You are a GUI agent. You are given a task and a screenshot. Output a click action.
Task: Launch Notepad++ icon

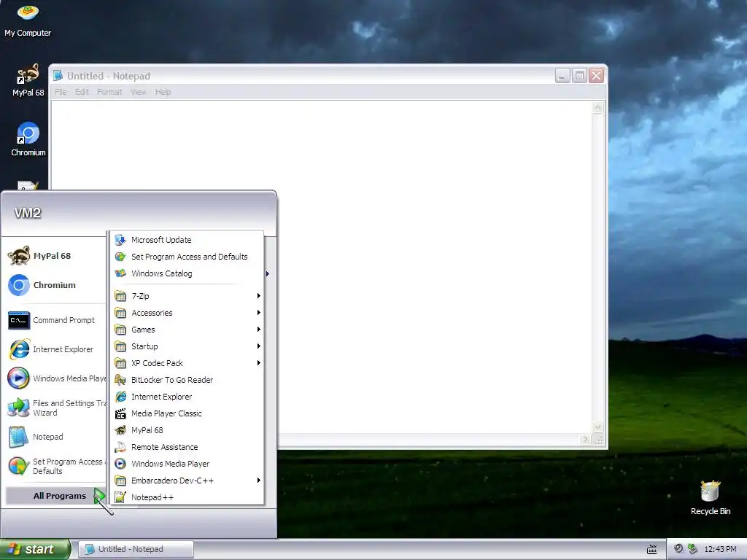pyautogui.click(x=120, y=497)
